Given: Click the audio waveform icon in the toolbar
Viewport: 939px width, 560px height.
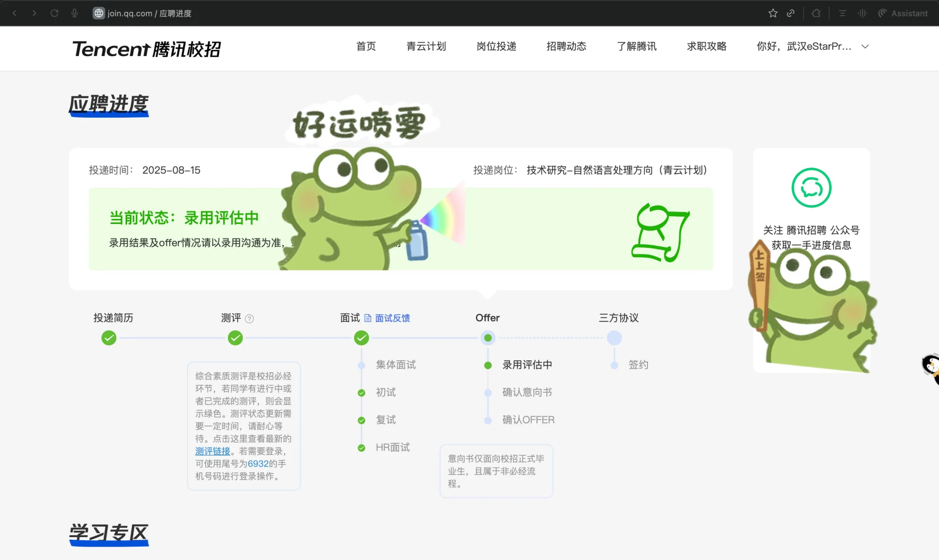Looking at the screenshot, I should (x=862, y=13).
